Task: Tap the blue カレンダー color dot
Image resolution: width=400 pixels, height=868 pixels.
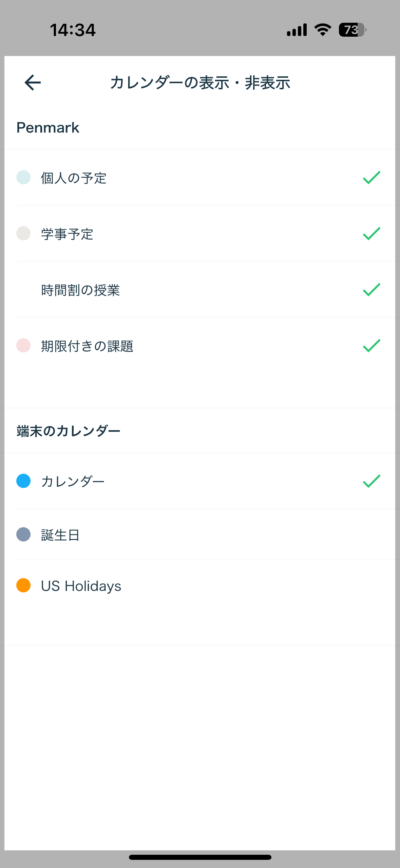Action: coord(23,481)
